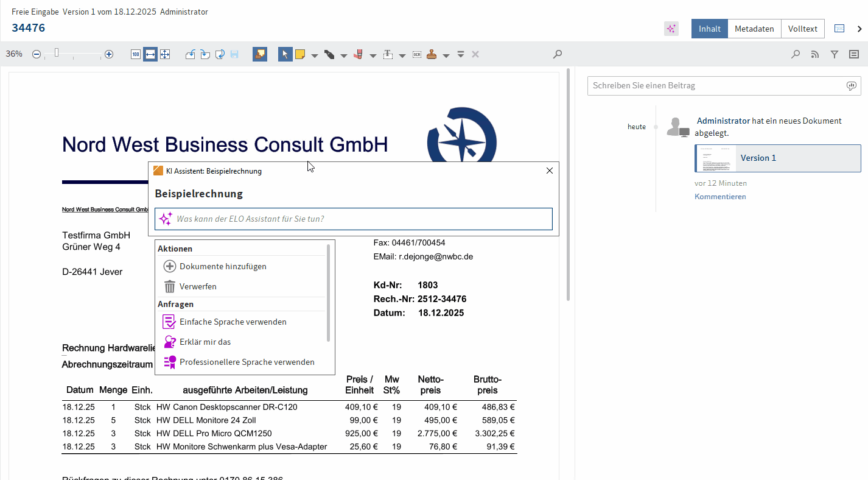Open the Volltext tab
868x480 pixels.
[x=802, y=29]
